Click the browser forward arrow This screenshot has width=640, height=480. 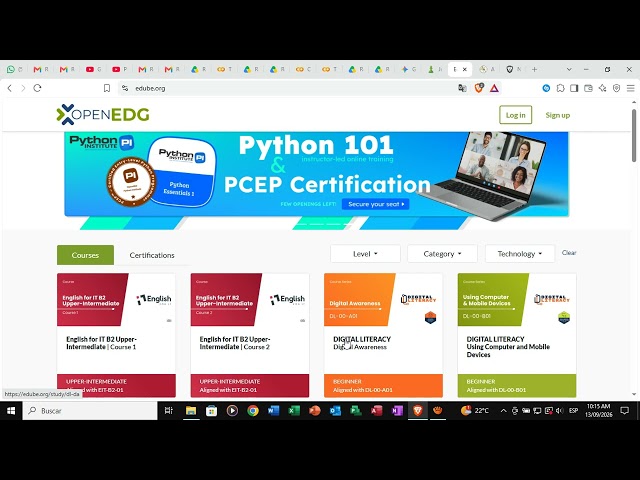[x=23, y=88]
